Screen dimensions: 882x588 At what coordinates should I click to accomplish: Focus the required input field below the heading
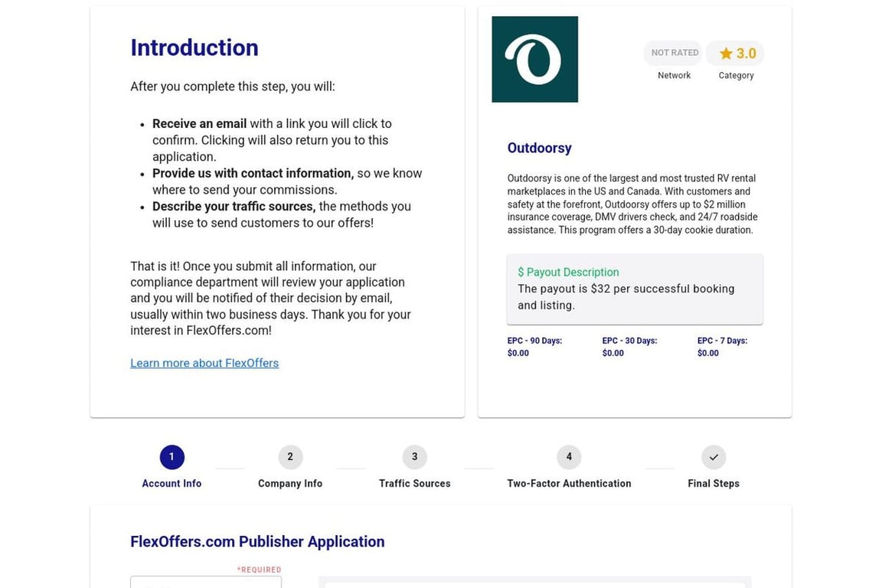tap(206, 582)
